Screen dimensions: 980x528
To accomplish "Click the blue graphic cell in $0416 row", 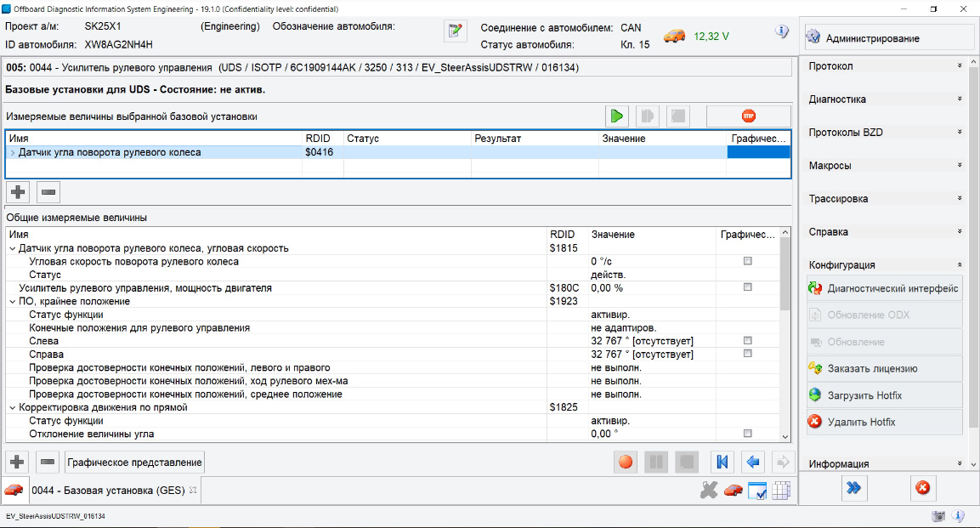I will (759, 152).
